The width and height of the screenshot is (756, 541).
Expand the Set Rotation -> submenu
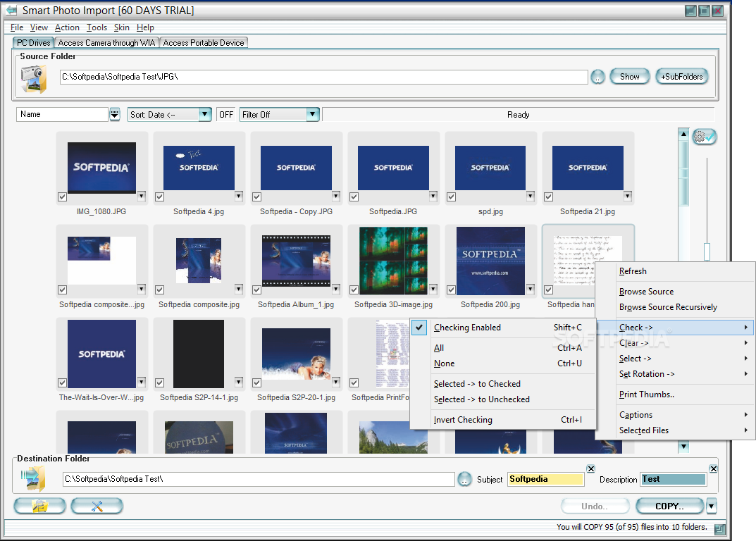tap(676, 373)
